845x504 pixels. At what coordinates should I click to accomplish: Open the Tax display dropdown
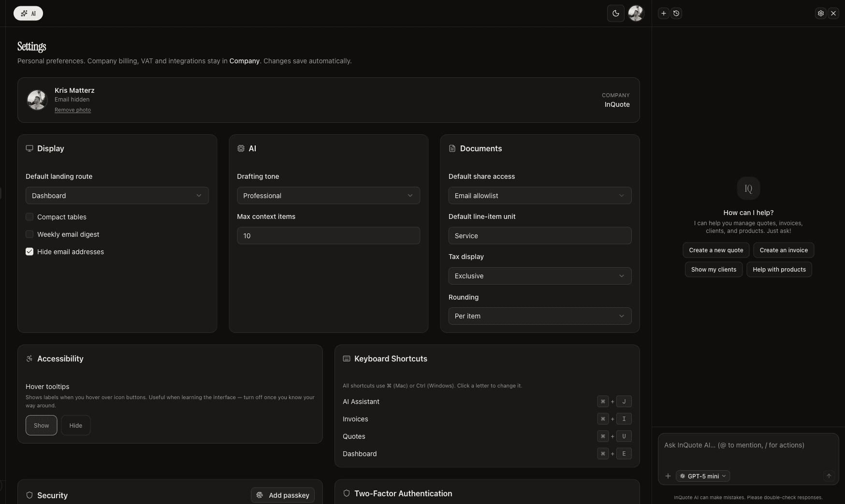click(x=539, y=276)
